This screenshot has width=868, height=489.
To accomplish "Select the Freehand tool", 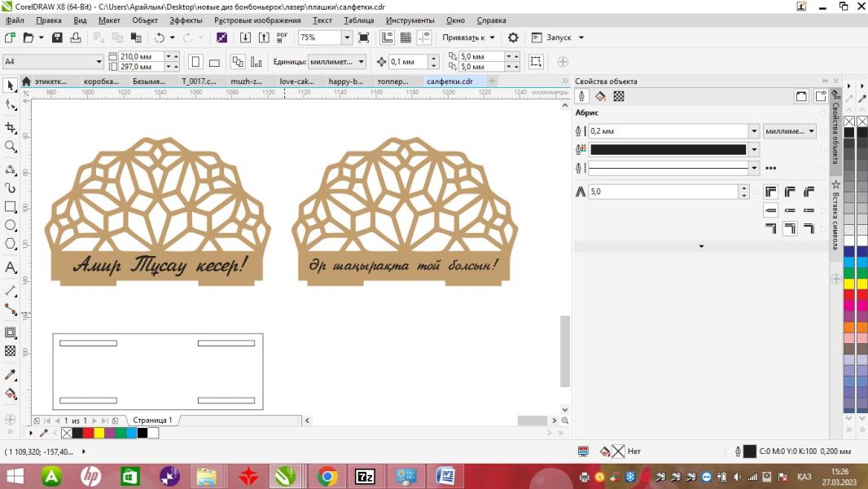I will 10,170.
